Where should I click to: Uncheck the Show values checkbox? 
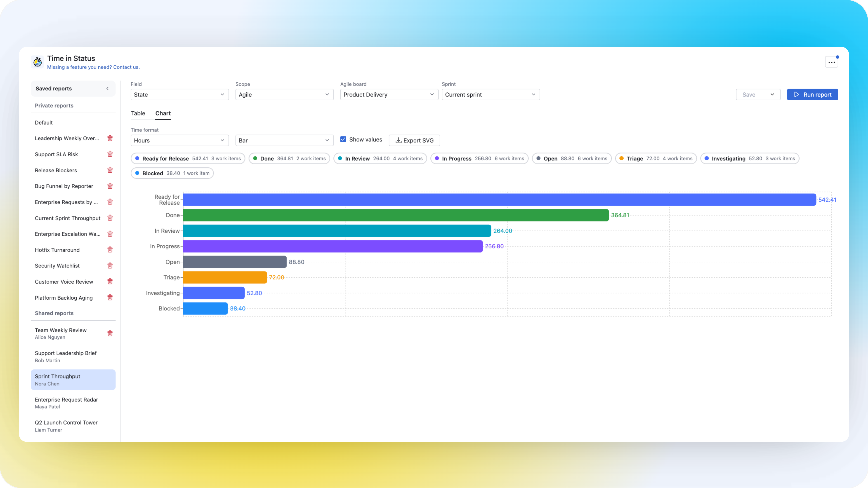[x=343, y=139]
